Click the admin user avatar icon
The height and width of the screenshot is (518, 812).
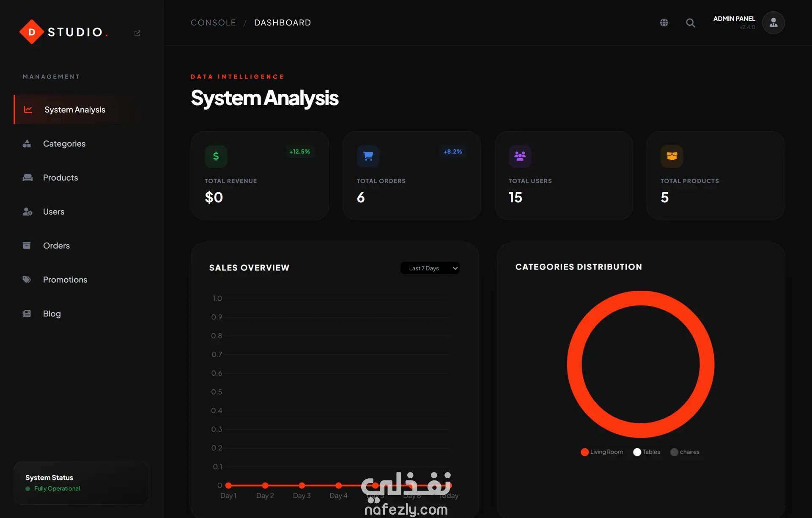773,23
